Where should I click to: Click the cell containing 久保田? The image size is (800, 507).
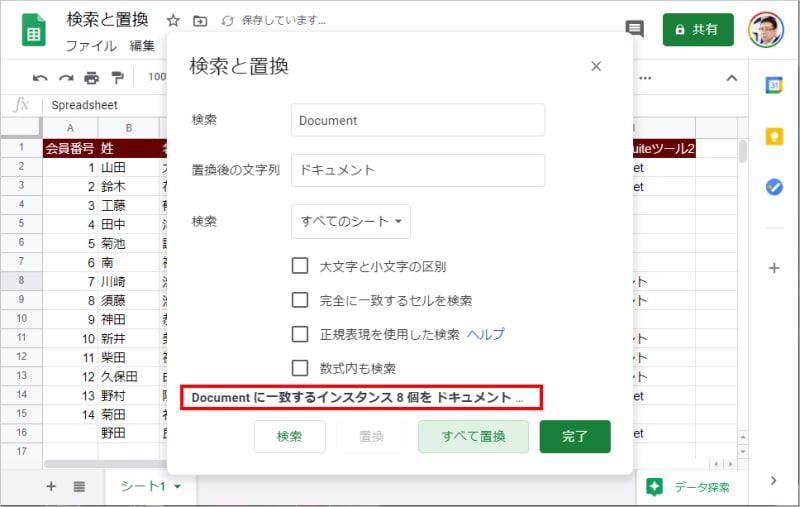pos(129,377)
